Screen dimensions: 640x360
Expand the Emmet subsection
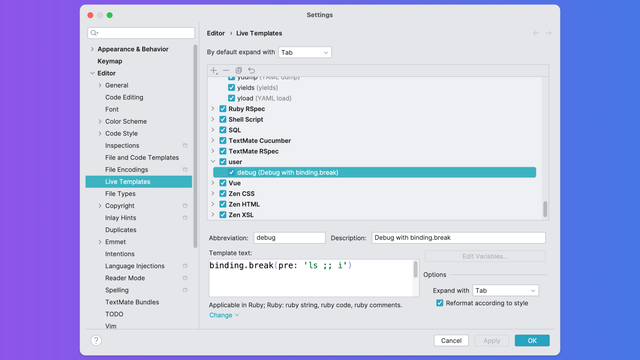(x=100, y=242)
